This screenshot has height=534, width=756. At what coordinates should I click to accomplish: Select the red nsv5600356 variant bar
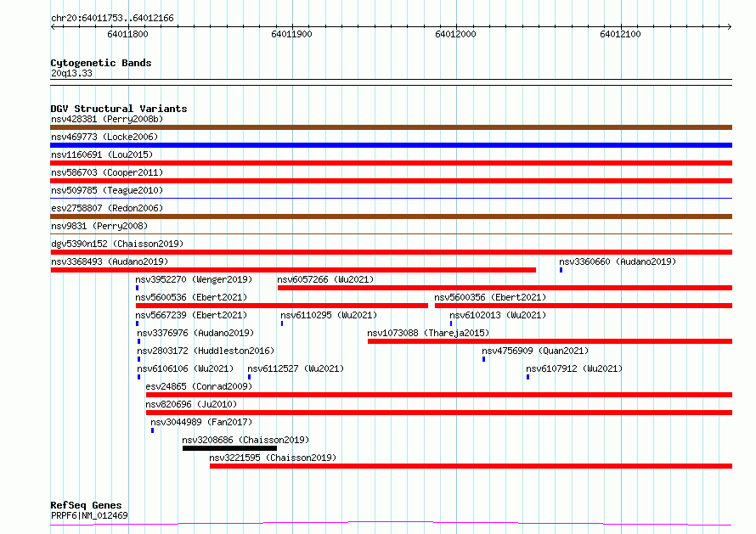point(584,306)
